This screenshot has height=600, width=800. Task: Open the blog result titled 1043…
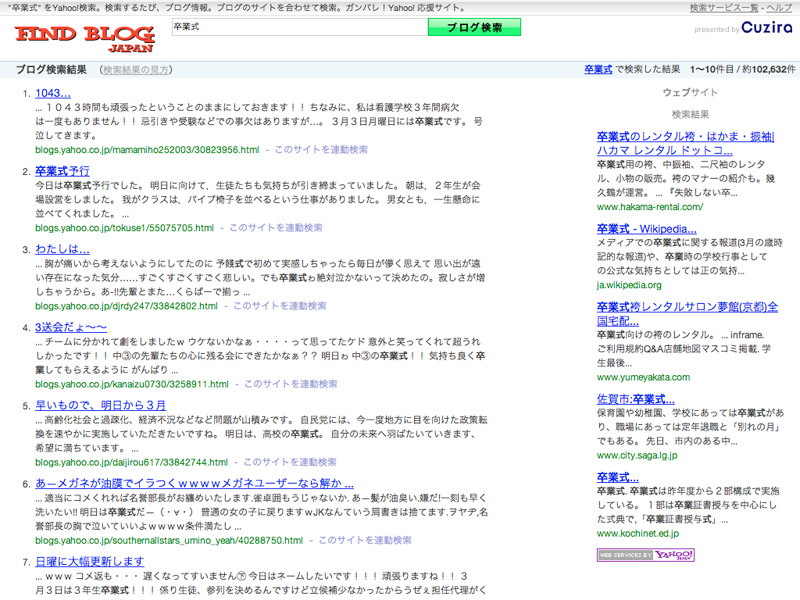[52, 94]
